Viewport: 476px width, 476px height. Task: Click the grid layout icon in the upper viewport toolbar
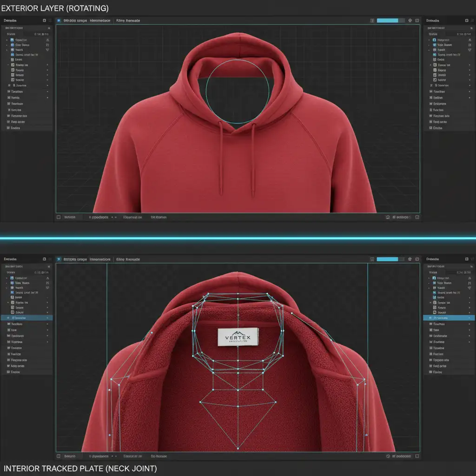point(372,21)
